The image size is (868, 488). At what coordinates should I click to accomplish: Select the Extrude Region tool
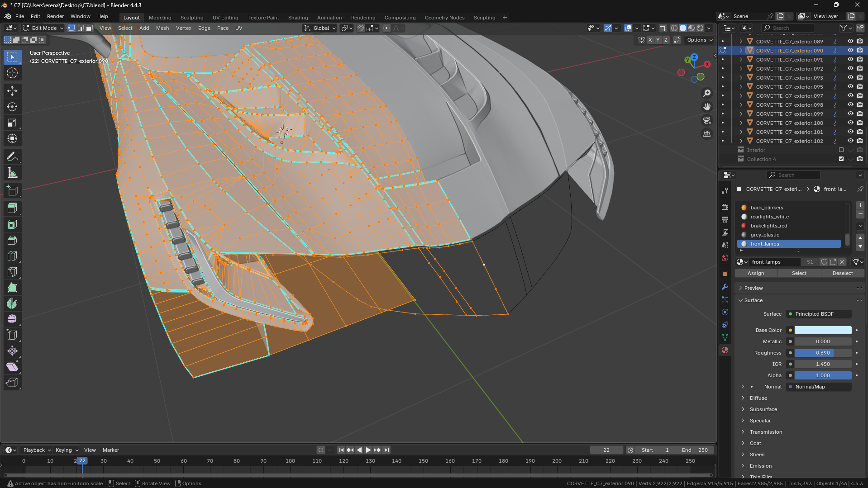tap(12, 208)
